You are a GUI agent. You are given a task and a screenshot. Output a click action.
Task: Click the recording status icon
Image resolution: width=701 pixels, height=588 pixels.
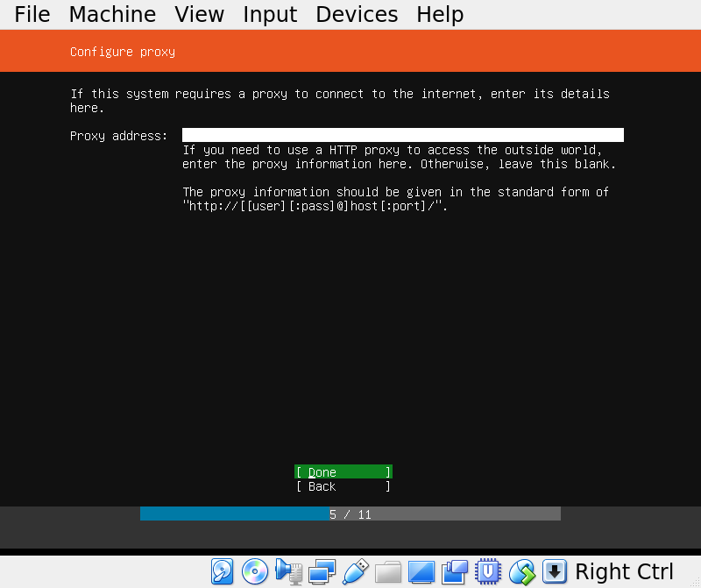tap(455, 572)
